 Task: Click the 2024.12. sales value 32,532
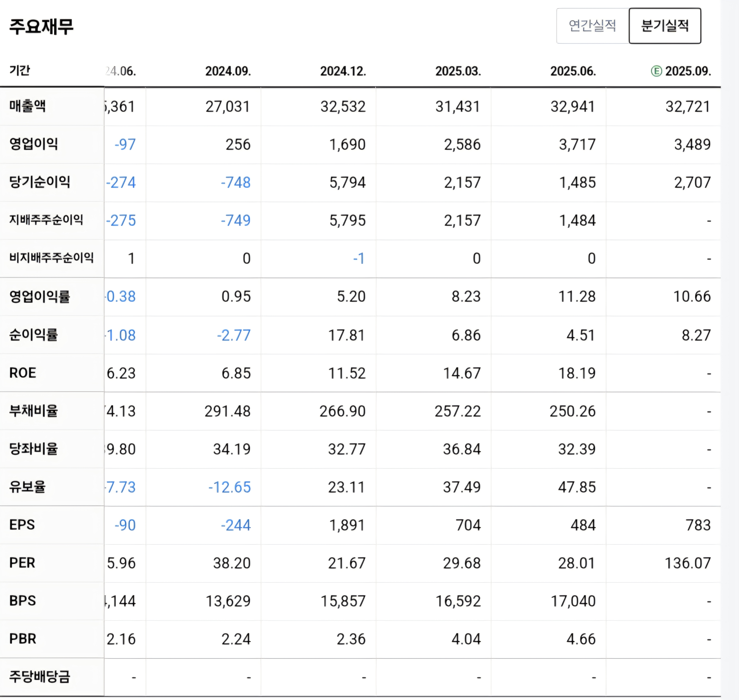tap(343, 107)
